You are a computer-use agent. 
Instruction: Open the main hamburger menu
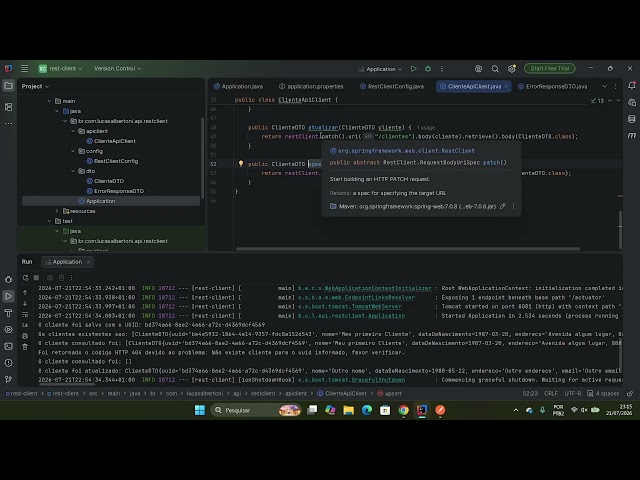coord(24,69)
